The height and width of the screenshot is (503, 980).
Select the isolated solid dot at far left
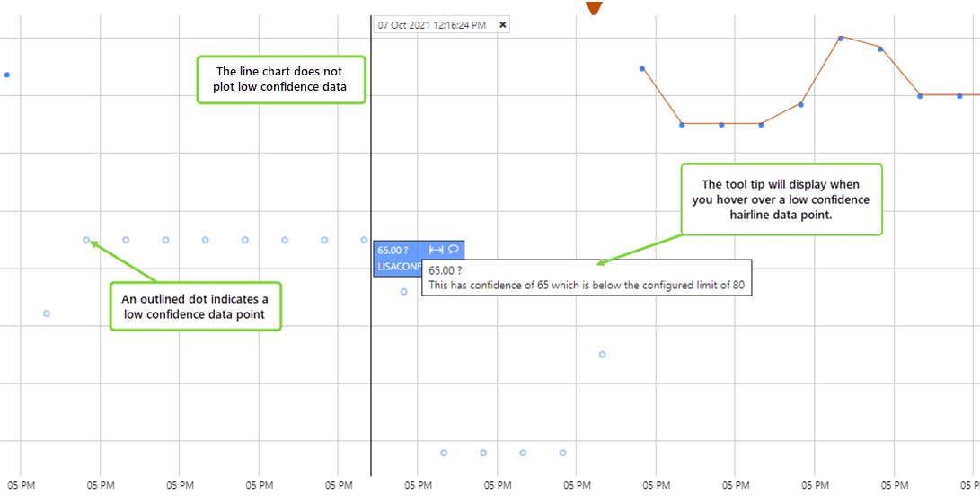(7, 75)
